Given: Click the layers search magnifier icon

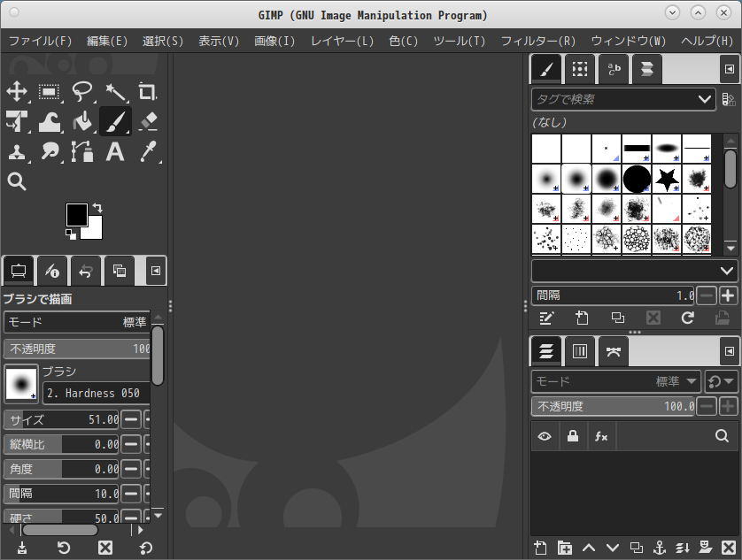Looking at the screenshot, I should tap(722, 436).
